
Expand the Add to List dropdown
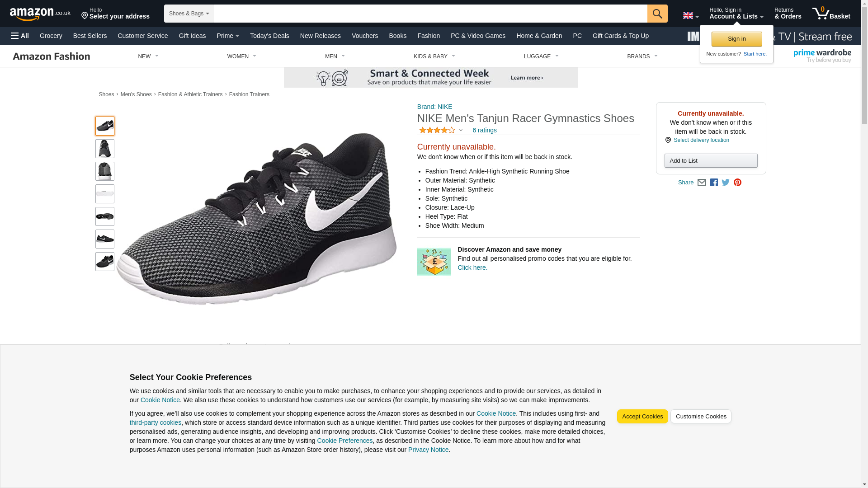[x=711, y=161]
